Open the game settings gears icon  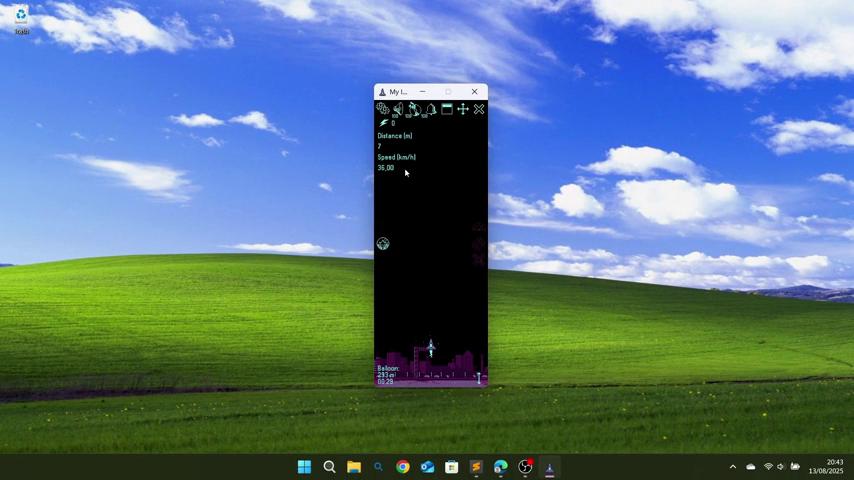point(382,108)
